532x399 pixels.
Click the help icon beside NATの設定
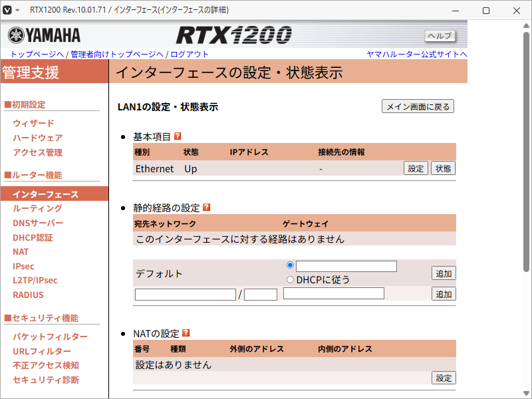point(186,333)
